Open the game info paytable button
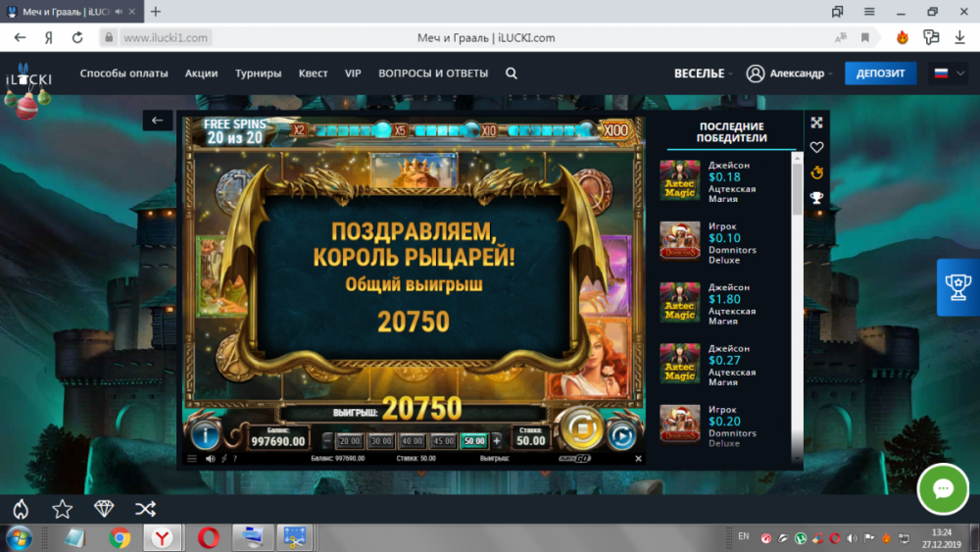This screenshot has height=552, width=980. 205,433
